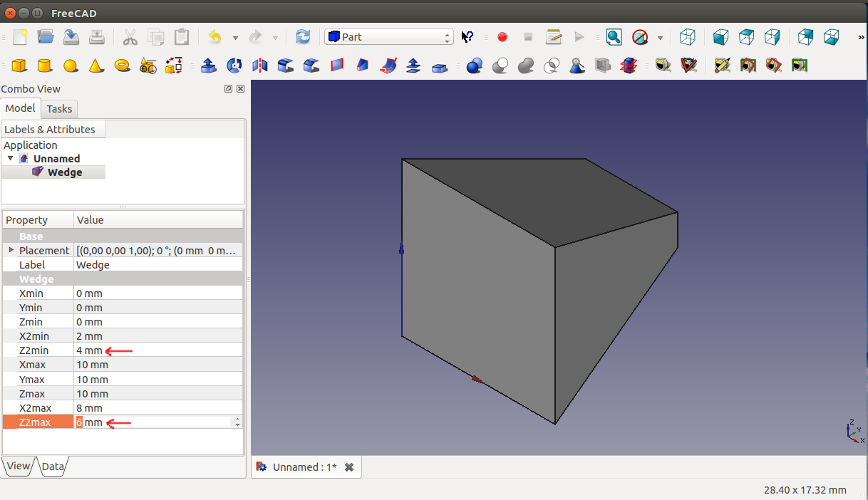Viewport: 868px width, 500px height.
Task: Open the draw style dropdown arrow
Action: (660, 37)
